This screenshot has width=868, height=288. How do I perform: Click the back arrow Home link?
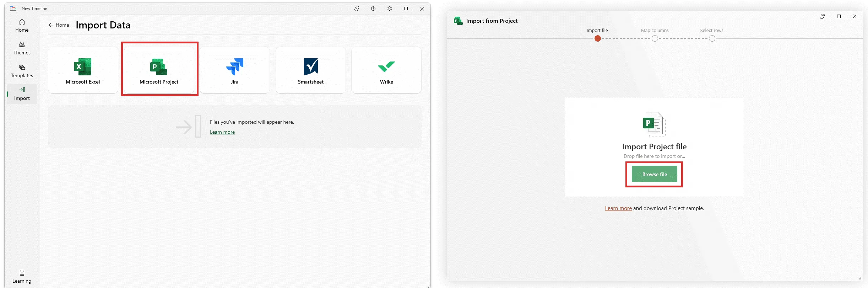pyautogui.click(x=59, y=25)
